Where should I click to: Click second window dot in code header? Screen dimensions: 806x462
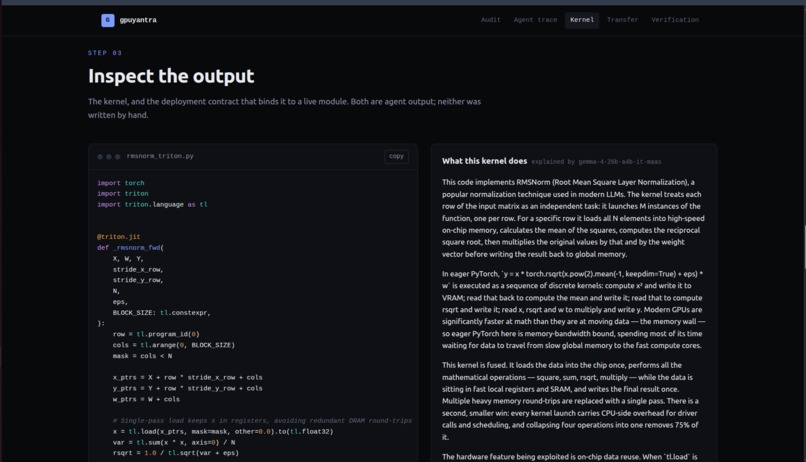[108, 157]
